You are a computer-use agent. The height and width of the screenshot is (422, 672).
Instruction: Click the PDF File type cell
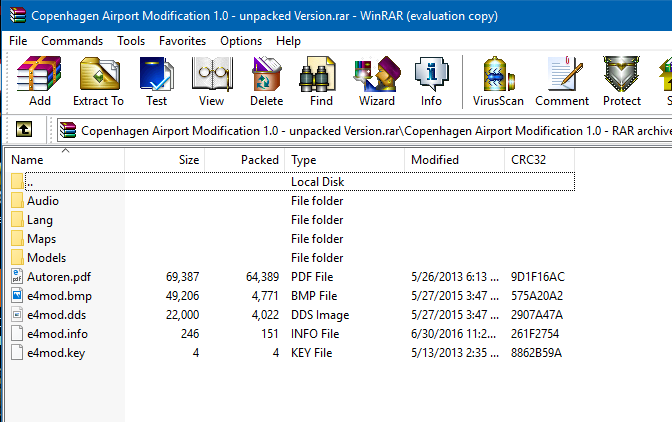(x=312, y=277)
